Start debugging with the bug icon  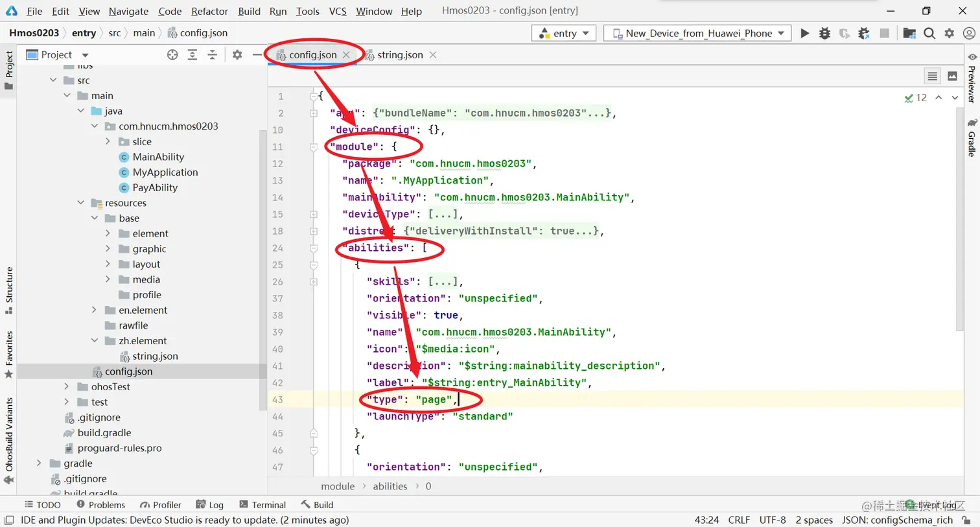824,33
